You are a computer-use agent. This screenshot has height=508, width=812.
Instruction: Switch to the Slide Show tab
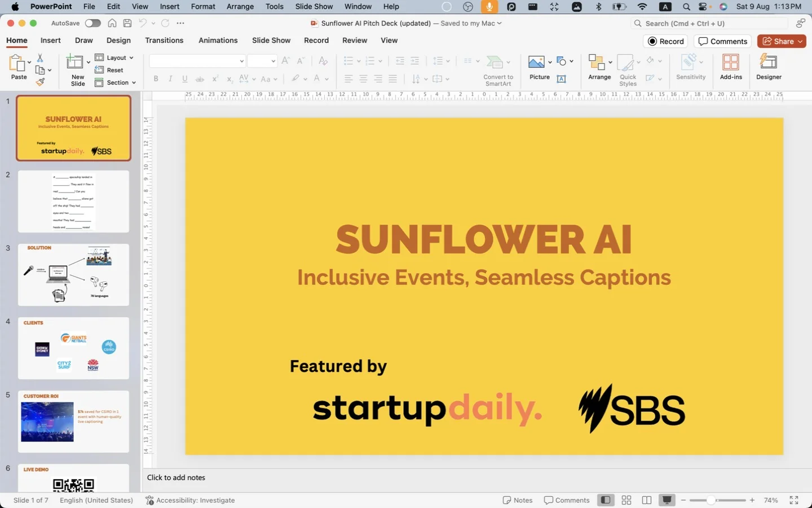(x=271, y=41)
